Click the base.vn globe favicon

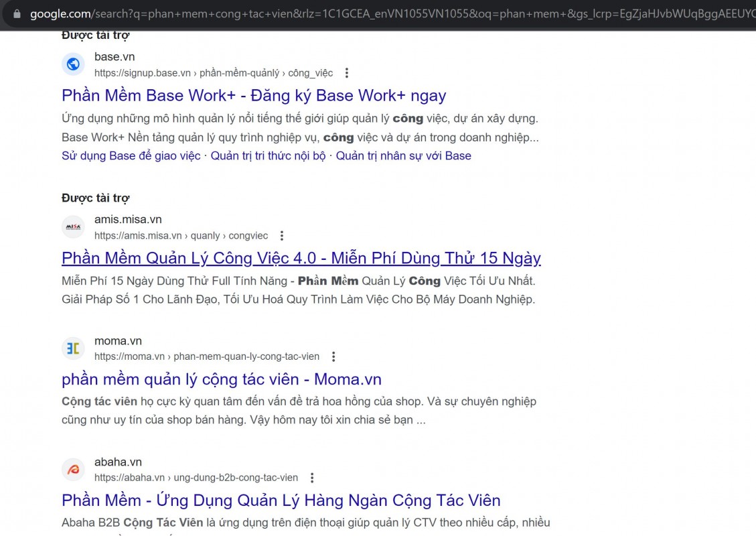[x=73, y=64]
